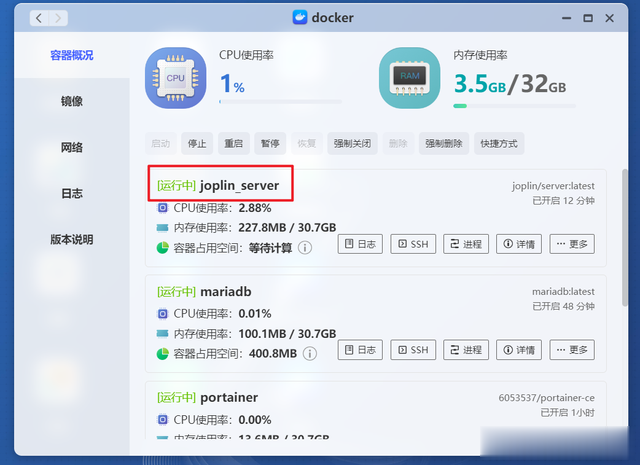Click info icon beside mariadb 400.8MB space
The image size is (640, 465).
tap(310, 353)
